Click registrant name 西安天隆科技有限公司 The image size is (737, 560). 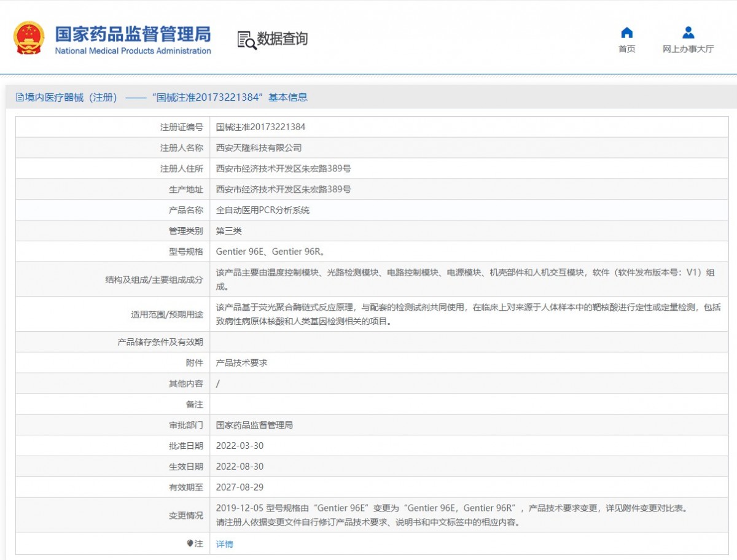click(x=259, y=148)
